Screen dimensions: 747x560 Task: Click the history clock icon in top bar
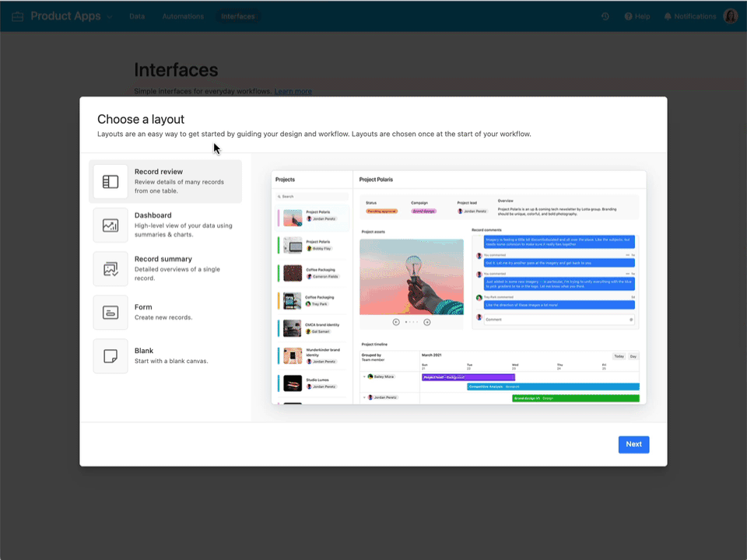[x=605, y=16]
